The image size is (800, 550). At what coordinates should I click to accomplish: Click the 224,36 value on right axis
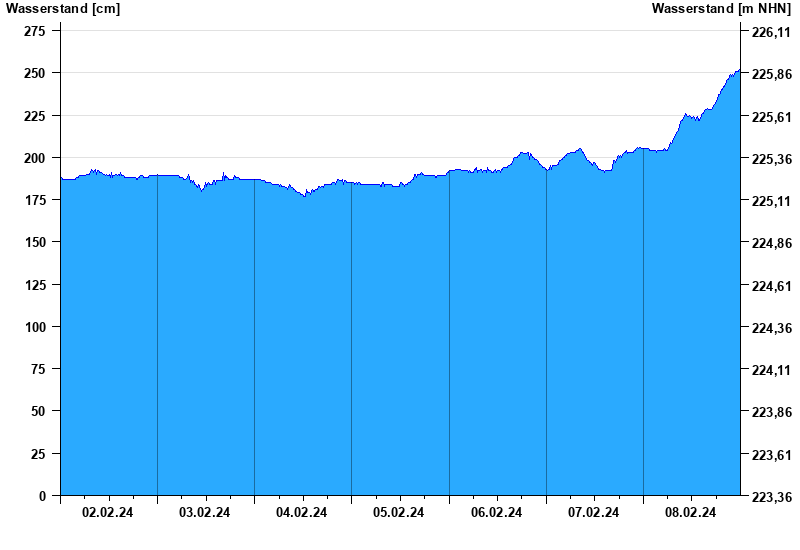pos(772,328)
